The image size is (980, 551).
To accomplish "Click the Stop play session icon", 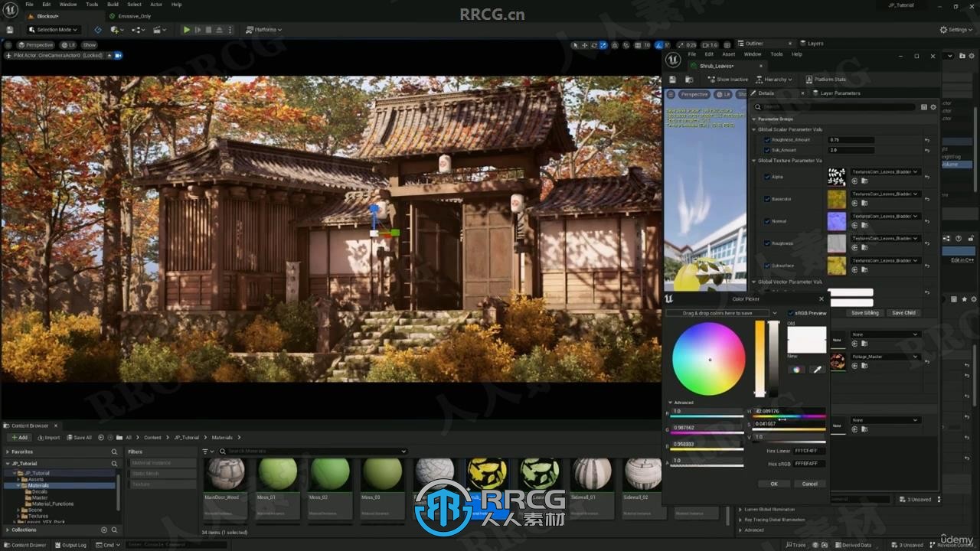I will [209, 30].
